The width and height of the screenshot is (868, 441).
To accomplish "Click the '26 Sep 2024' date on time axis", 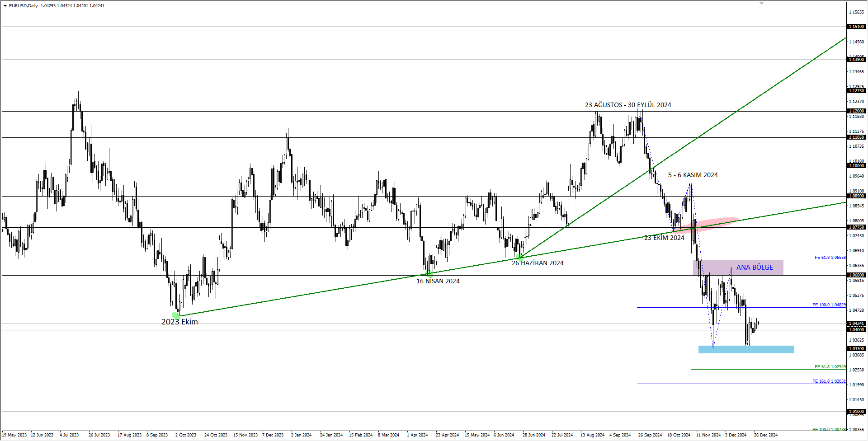I will pos(650,435).
